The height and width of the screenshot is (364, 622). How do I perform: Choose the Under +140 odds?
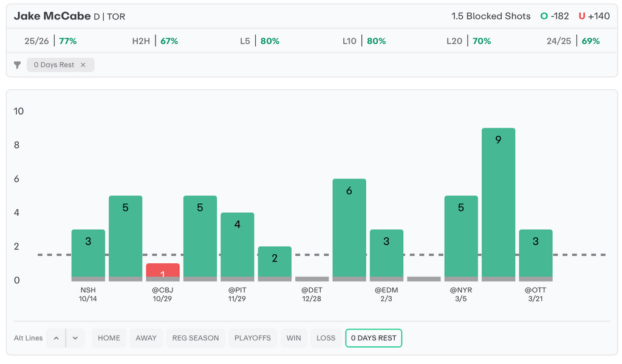[x=593, y=16]
